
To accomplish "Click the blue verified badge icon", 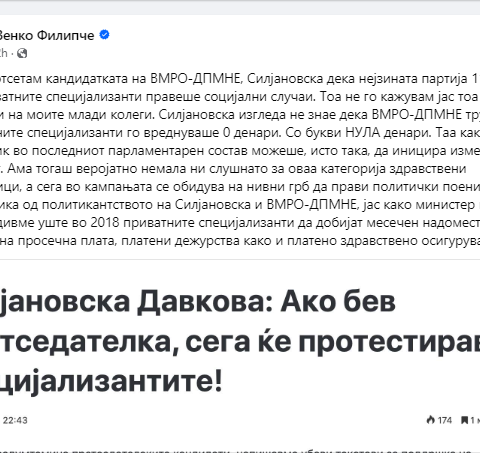I will (x=105, y=35).
